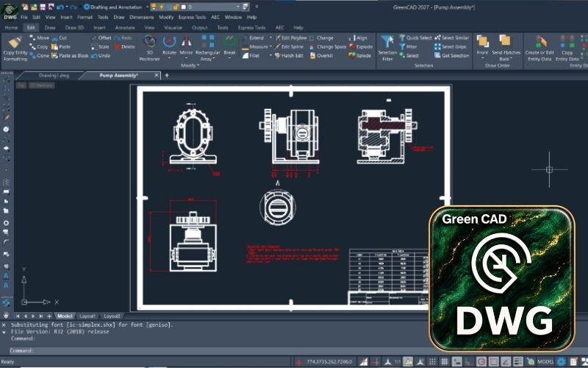
Task: Open the Drafting and Annotation workspace dropdown
Action: tap(148, 7)
